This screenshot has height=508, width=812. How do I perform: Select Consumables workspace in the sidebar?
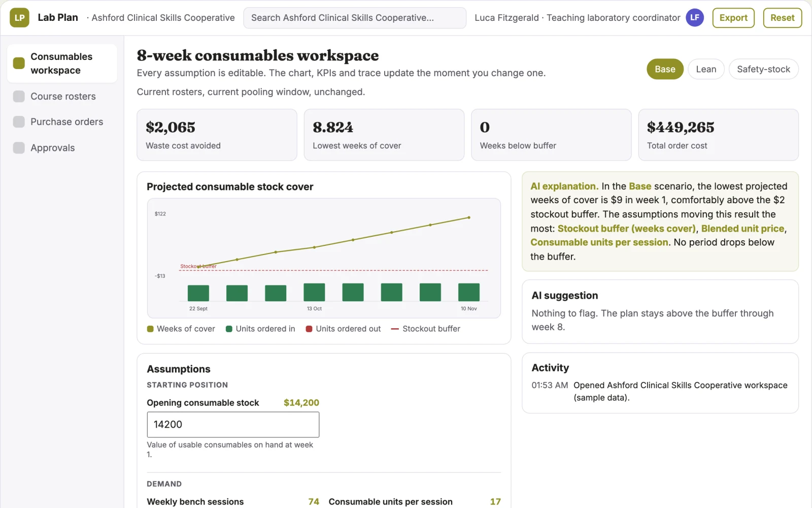tap(62, 63)
